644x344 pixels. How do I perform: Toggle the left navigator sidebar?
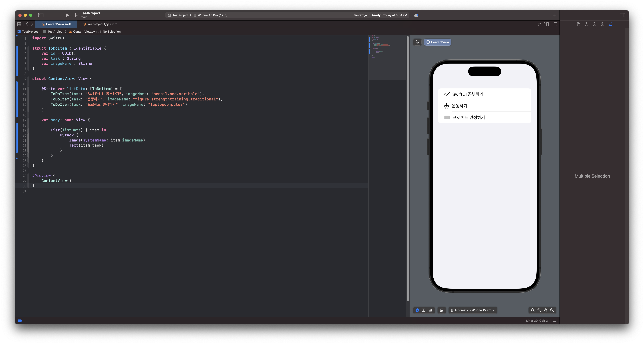click(x=41, y=15)
